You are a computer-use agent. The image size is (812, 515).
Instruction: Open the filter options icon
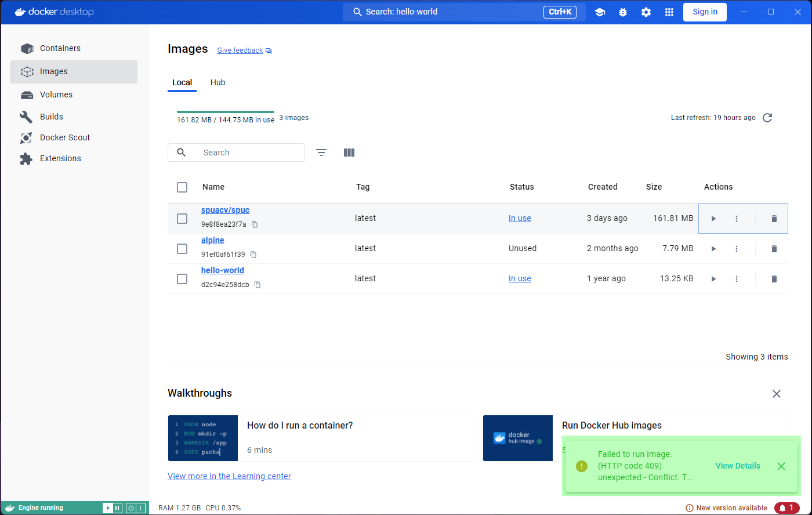point(321,153)
